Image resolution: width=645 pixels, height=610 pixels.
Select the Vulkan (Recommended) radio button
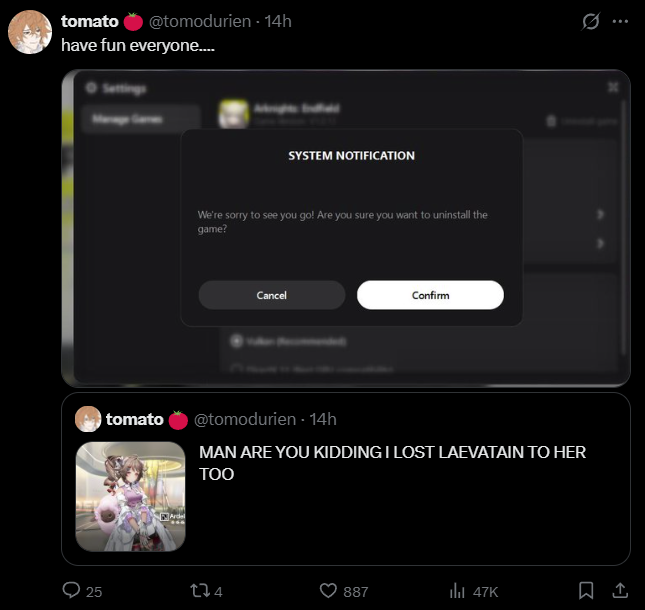(238, 341)
